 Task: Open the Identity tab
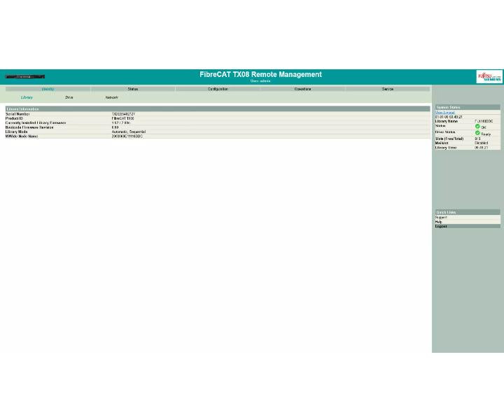pos(48,89)
